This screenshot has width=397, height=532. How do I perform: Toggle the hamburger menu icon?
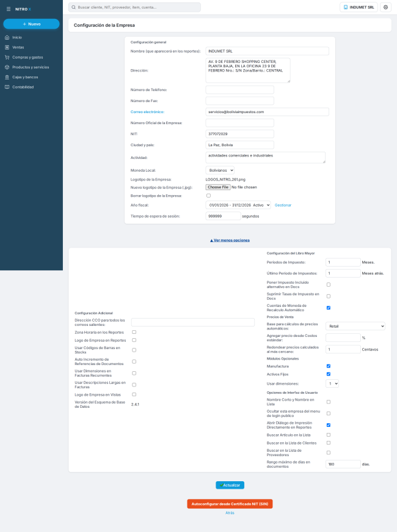point(9,9)
